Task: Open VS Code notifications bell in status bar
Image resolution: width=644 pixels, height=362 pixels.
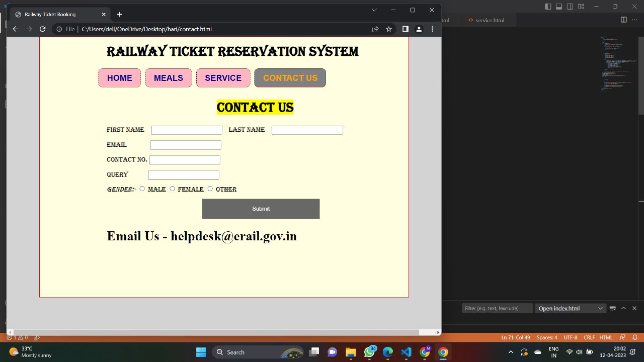Action: (x=635, y=337)
